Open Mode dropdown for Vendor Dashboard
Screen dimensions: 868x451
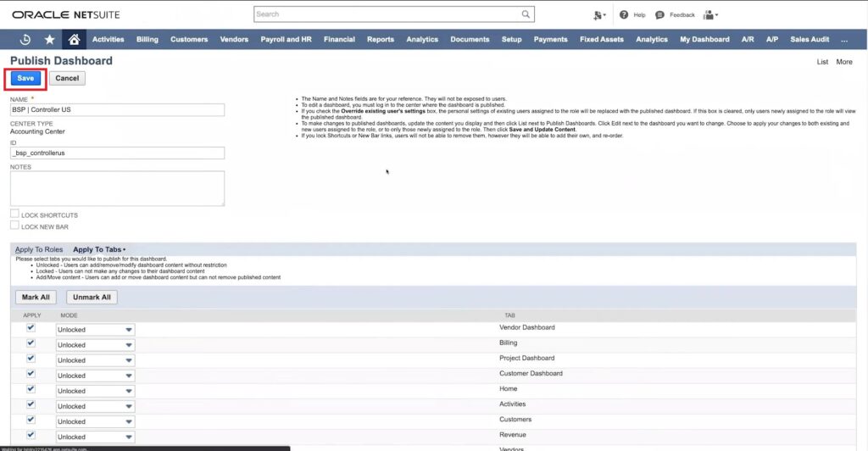(95, 330)
